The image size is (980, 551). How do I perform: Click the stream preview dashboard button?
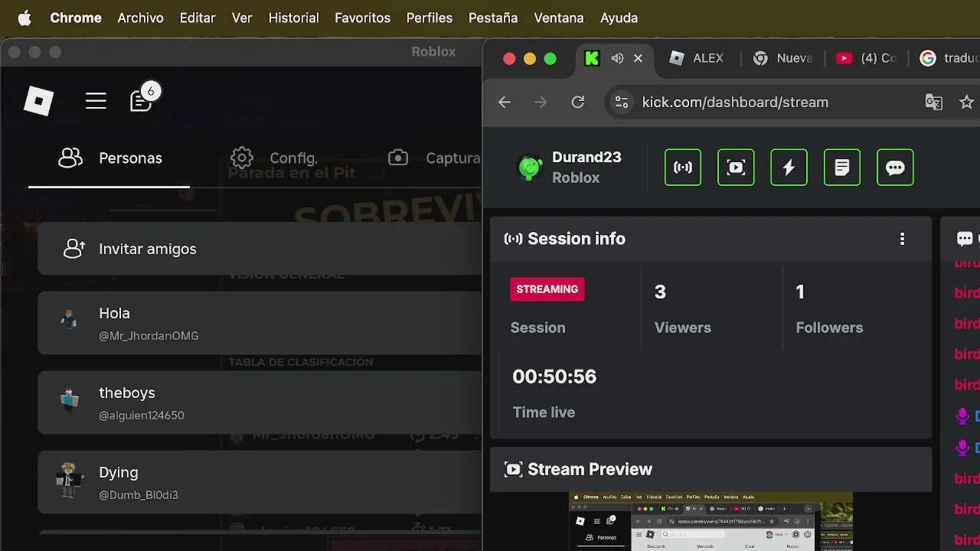[x=736, y=168]
